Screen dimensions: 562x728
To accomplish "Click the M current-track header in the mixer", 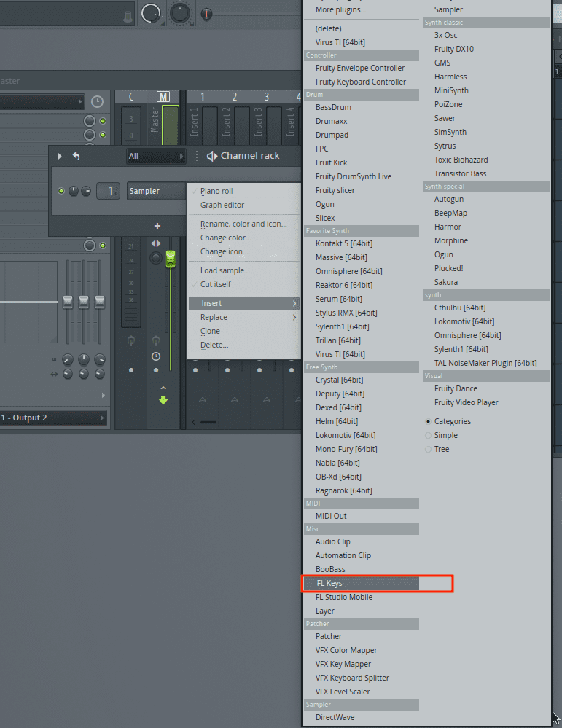I will tap(163, 97).
